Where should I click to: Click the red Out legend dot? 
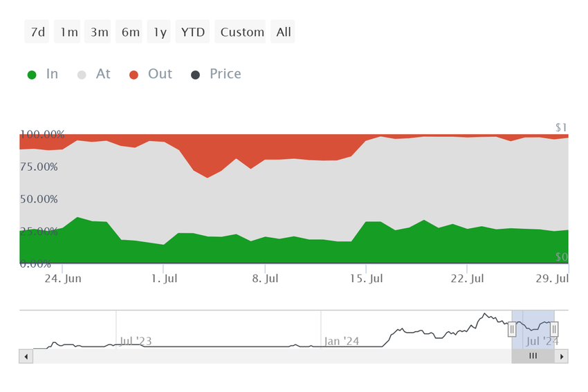[134, 75]
